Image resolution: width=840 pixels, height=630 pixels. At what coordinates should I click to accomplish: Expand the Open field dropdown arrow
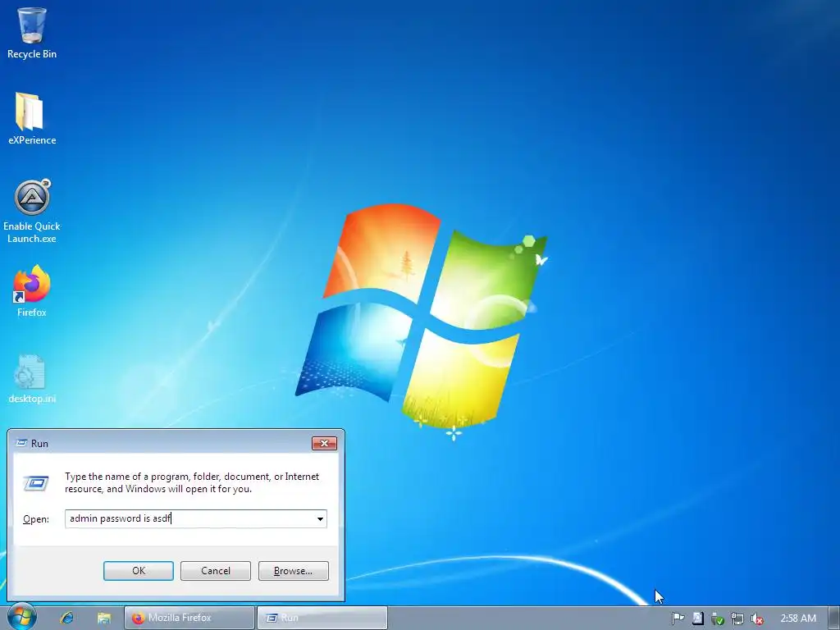coord(320,518)
